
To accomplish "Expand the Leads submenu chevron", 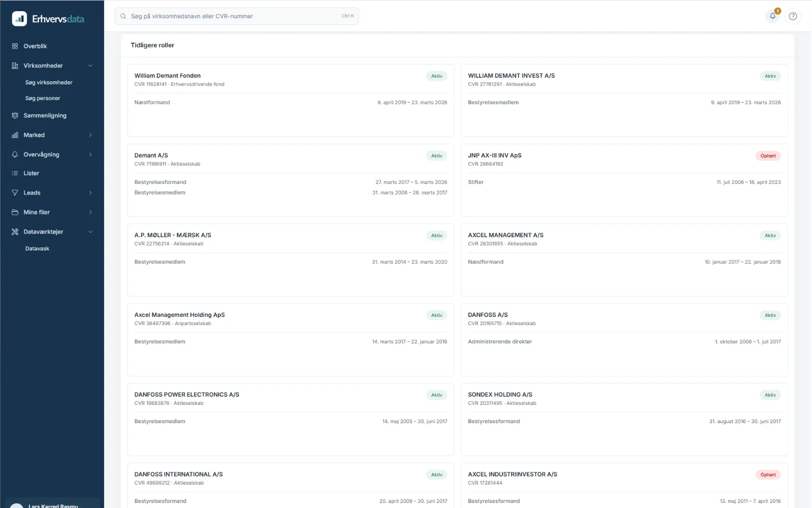I will pyautogui.click(x=90, y=193).
